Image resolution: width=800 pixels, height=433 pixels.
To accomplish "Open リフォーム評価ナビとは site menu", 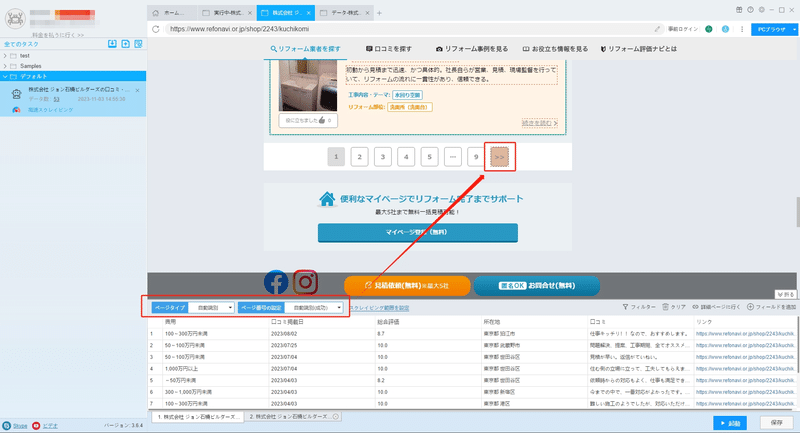I will click(638, 49).
